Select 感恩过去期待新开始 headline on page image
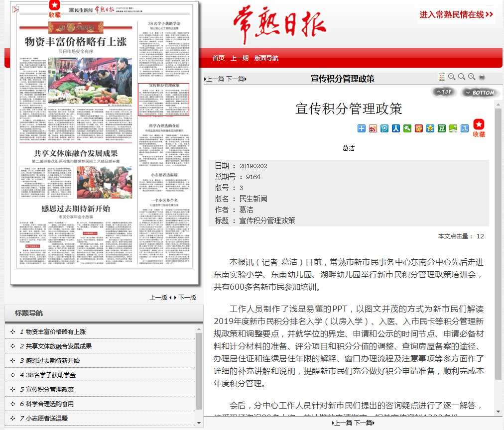504x430 pixels. pos(76,209)
